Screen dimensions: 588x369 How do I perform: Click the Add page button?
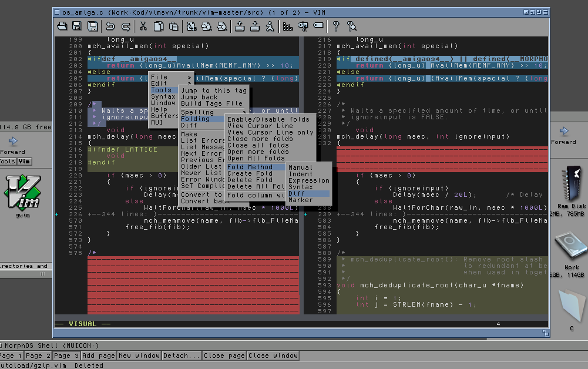(x=98, y=355)
